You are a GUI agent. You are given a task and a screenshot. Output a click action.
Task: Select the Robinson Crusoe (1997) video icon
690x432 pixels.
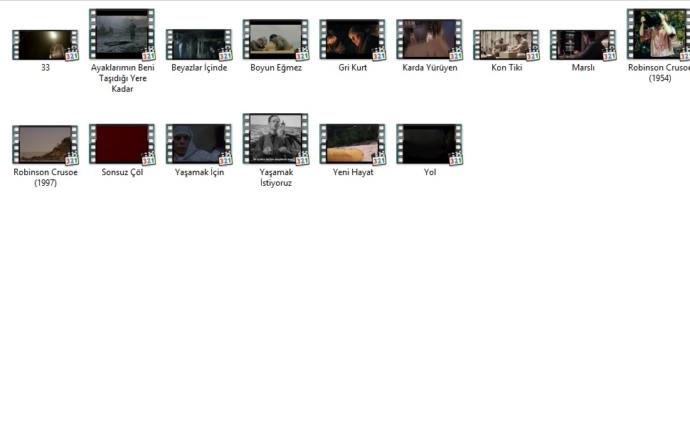[45, 145]
